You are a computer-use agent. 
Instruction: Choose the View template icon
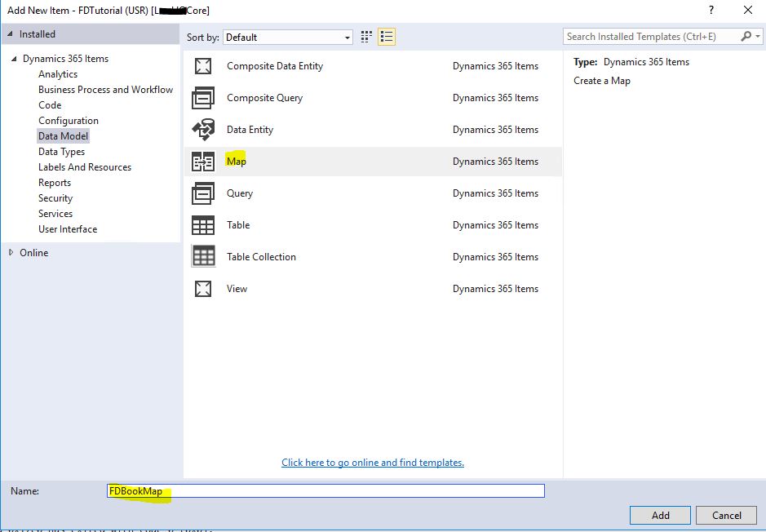[x=202, y=289]
